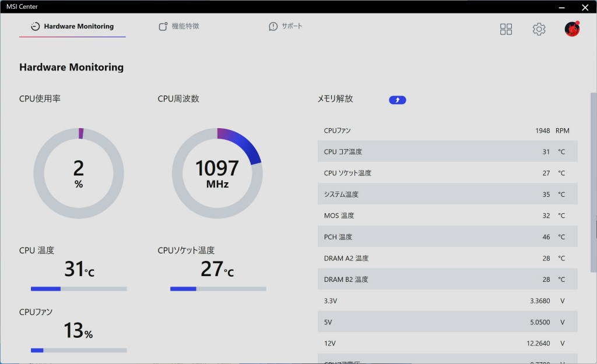
Task: Click the 機能特徴 tab icon
Action: tap(163, 26)
